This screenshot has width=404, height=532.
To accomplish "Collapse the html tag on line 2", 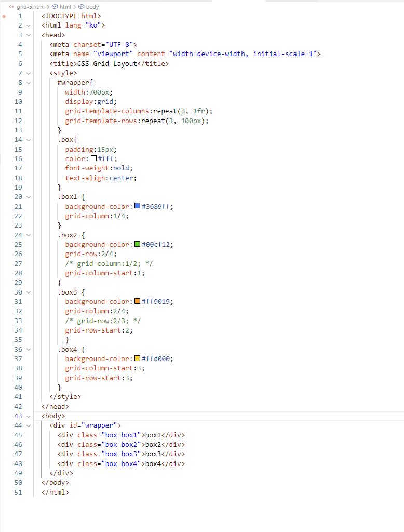I will click(x=29, y=25).
